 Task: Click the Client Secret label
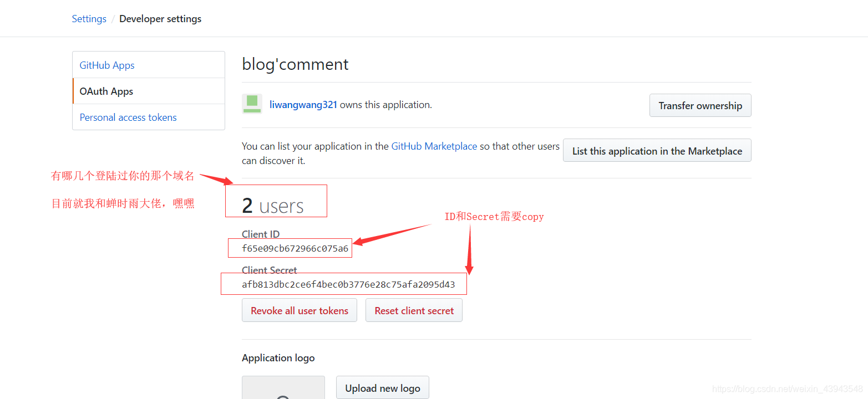pos(270,270)
